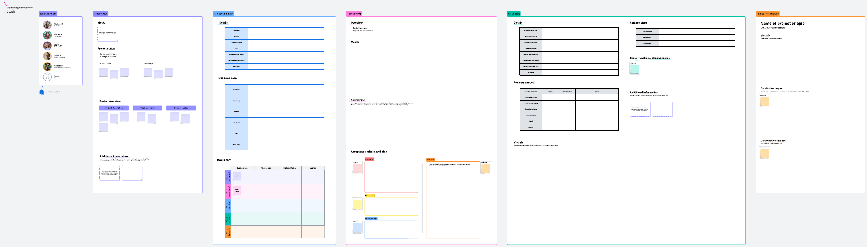Click the blue tip icon below Release team
This screenshot has width=868, height=247.
tap(42, 92)
